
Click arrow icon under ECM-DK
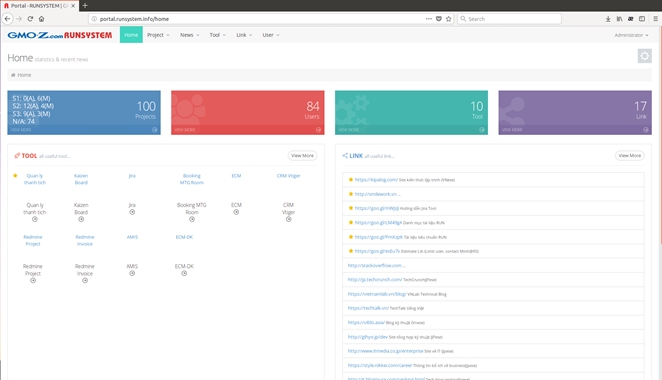(184, 273)
